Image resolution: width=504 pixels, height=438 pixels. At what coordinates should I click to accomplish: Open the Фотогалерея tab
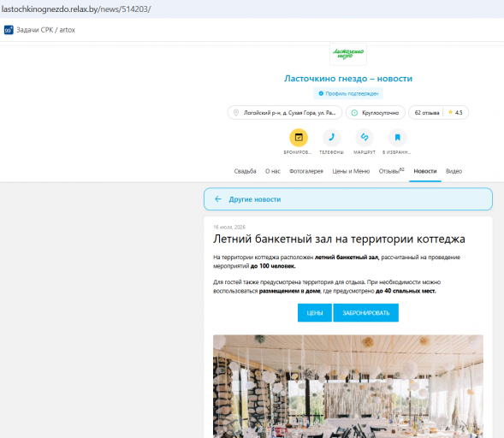click(x=306, y=171)
